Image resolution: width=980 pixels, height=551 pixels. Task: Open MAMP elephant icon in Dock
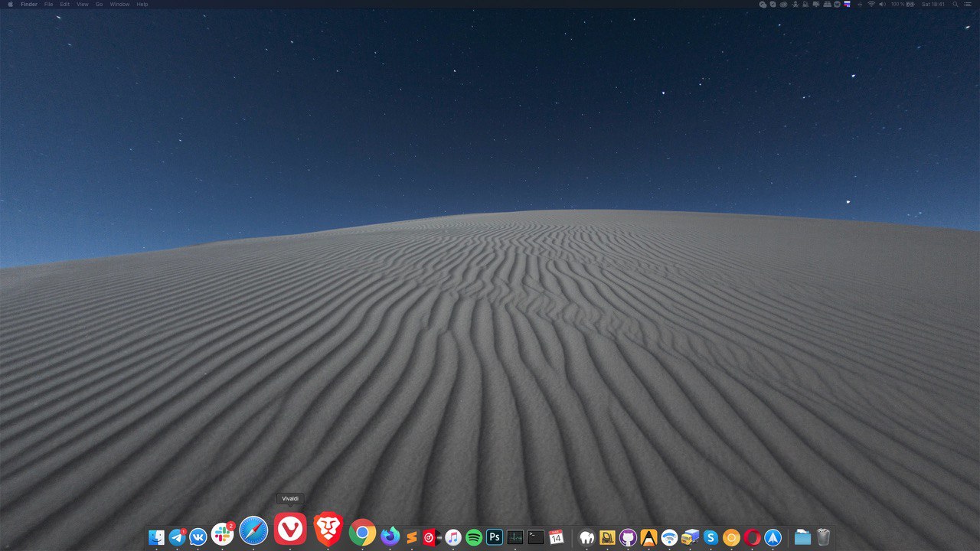587,537
